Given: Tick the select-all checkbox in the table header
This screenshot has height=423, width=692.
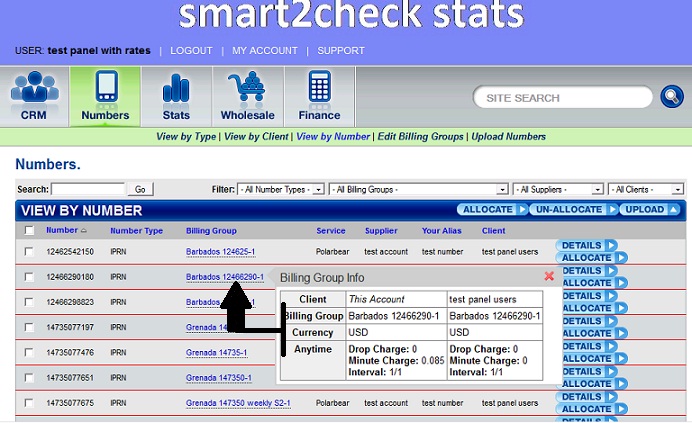Looking at the screenshot, I should tap(29, 230).
